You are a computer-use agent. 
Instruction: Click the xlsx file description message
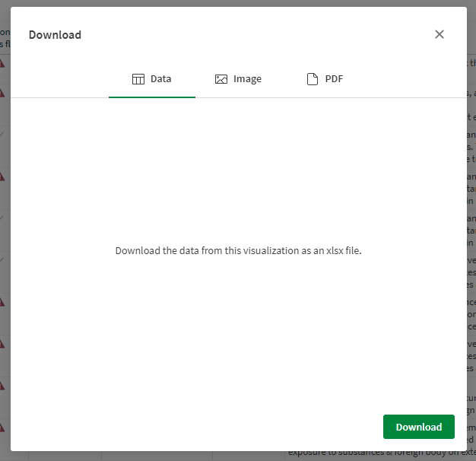coord(238,250)
